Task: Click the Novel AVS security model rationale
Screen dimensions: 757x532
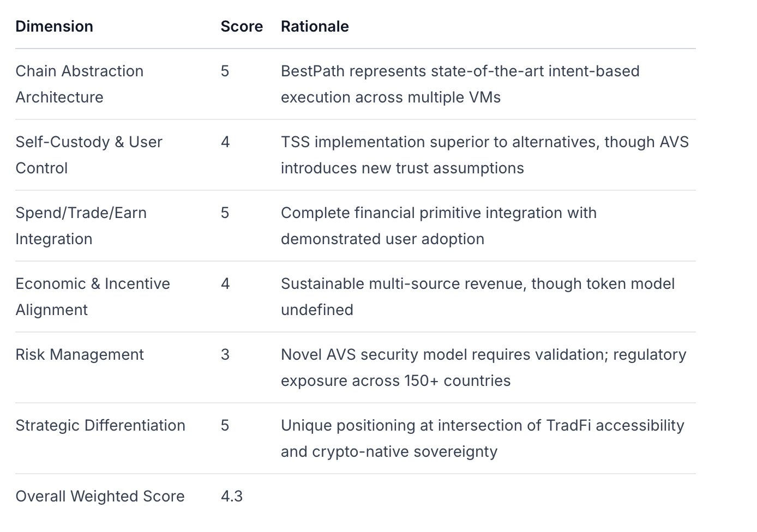Action: 483,367
